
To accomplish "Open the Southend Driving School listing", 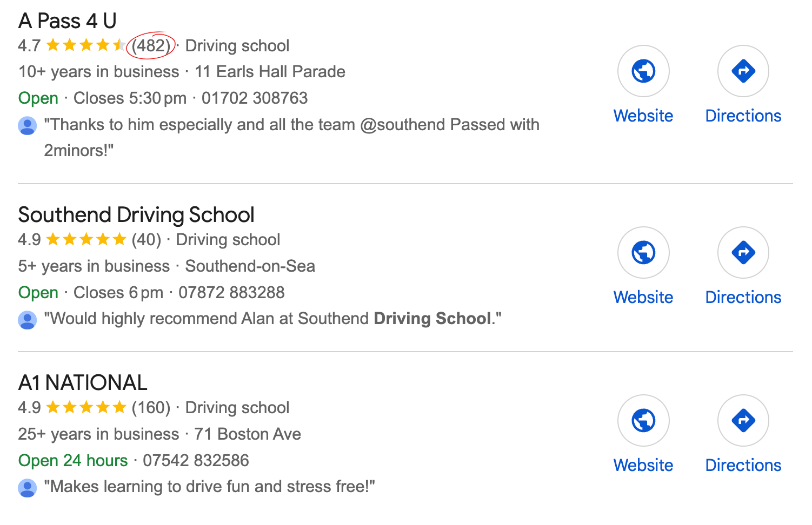I will [x=136, y=214].
